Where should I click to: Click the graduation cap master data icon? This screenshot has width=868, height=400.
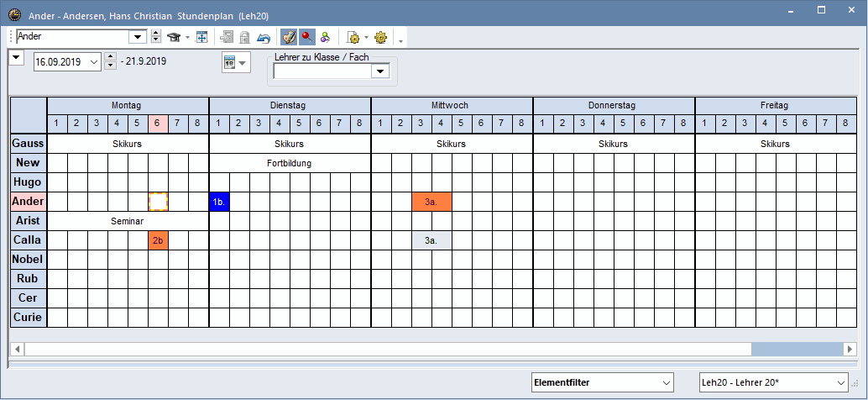click(175, 37)
